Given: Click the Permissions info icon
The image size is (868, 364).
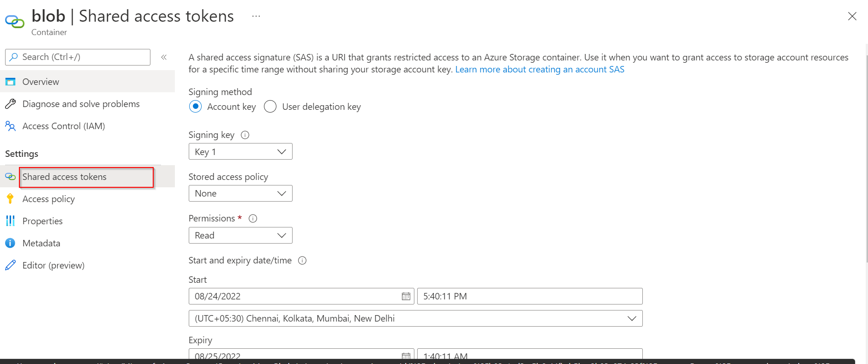Looking at the screenshot, I should pos(253,219).
